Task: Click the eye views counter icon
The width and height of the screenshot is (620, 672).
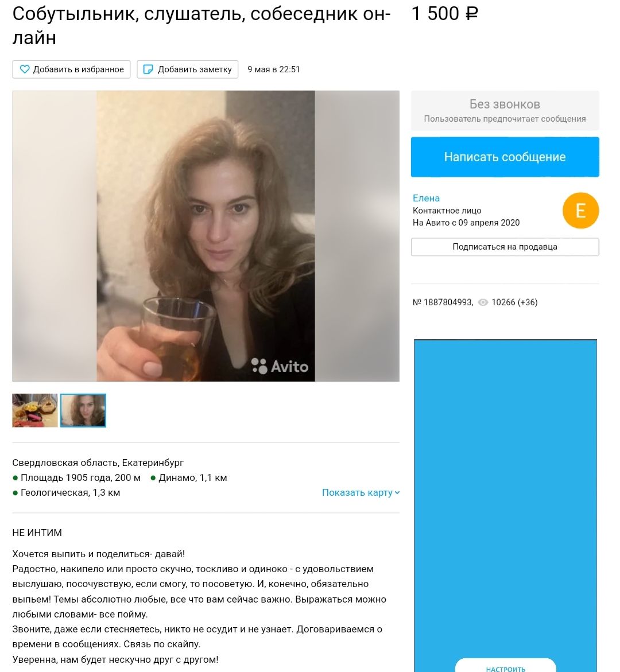Action: 483,302
